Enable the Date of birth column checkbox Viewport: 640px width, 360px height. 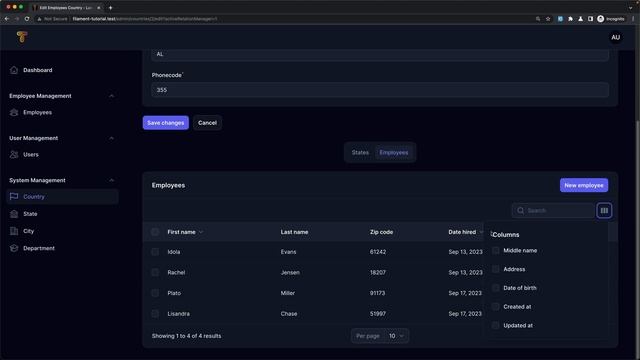coord(496,288)
